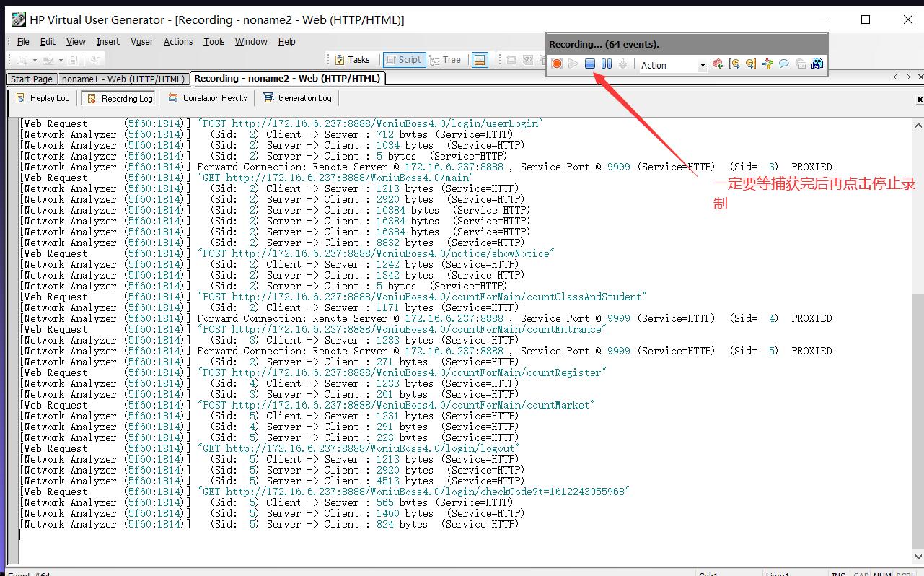
Task: Open the Window menu
Action: (x=251, y=42)
